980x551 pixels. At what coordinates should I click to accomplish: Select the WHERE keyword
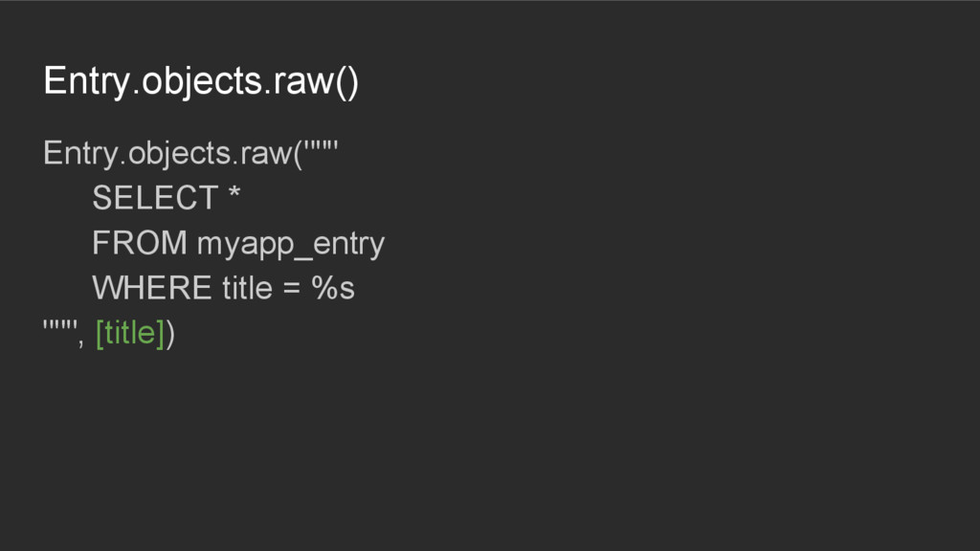(152, 288)
